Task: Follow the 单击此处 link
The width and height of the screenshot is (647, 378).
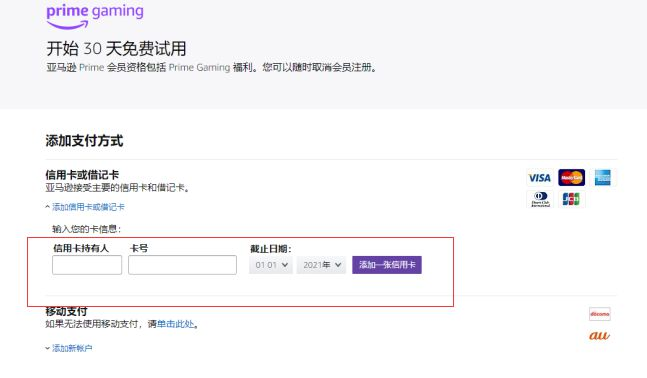Action: tap(175, 324)
